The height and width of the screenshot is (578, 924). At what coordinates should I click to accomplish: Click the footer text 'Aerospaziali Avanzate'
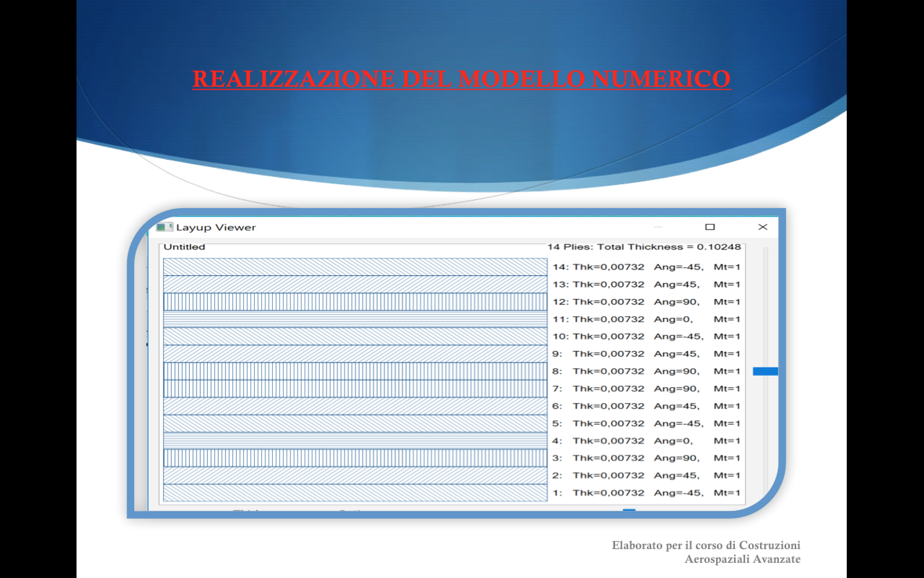[743, 559]
